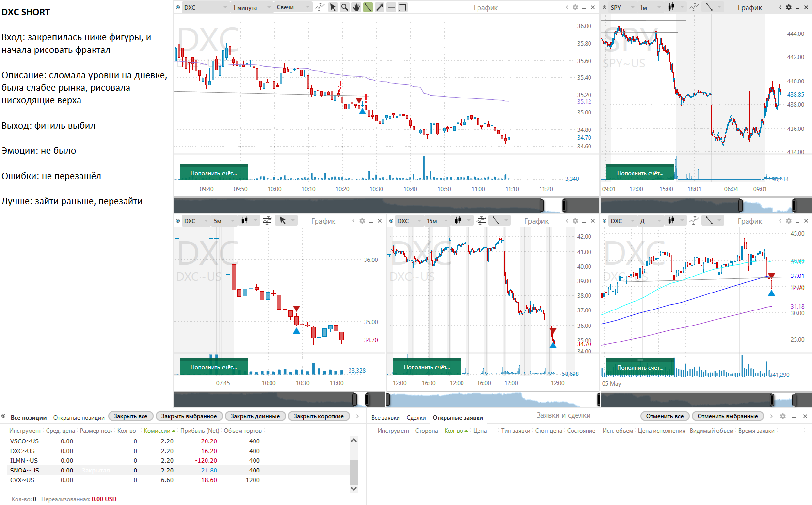Open the 1м timeframe dropdown in SPY chart
This screenshot has height=505, width=812.
point(650,7)
